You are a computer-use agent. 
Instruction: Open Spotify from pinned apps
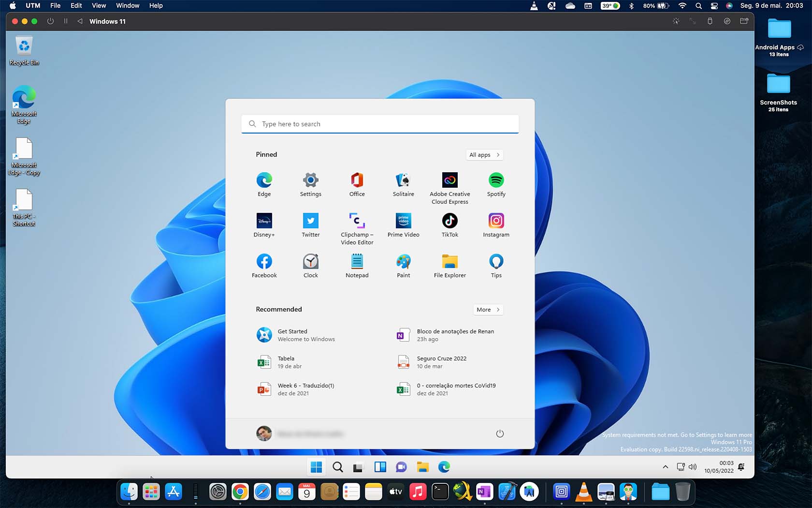click(x=496, y=184)
